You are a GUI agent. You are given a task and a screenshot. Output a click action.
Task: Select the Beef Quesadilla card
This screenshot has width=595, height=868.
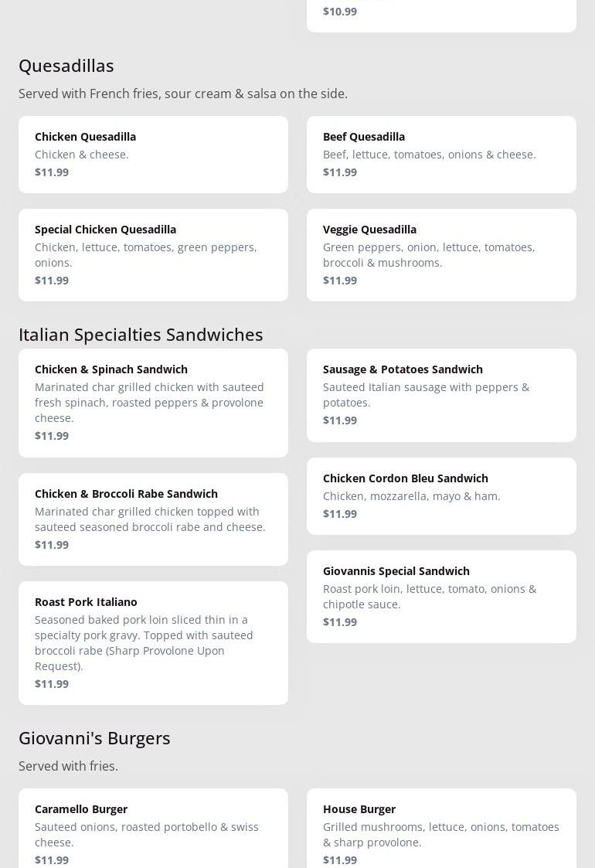coord(441,154)
